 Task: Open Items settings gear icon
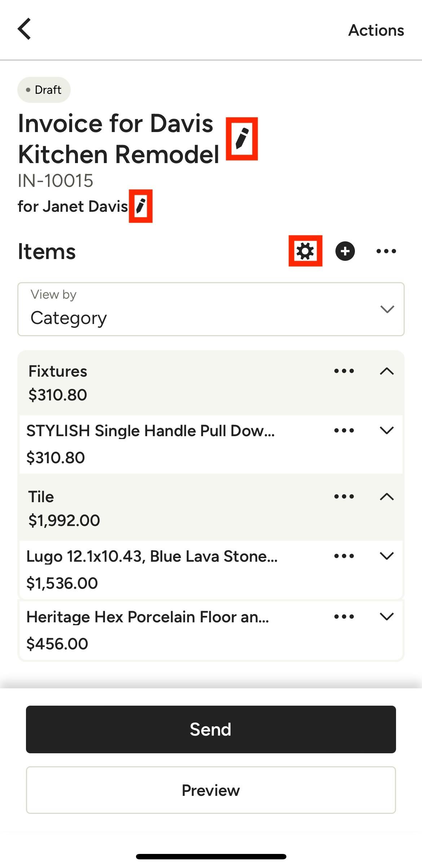pyautogui.click(x=305, y=251)
